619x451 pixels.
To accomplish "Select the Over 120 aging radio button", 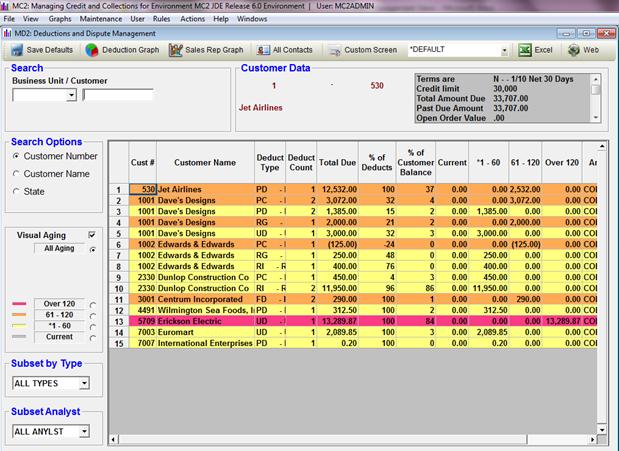I will 93,304.
